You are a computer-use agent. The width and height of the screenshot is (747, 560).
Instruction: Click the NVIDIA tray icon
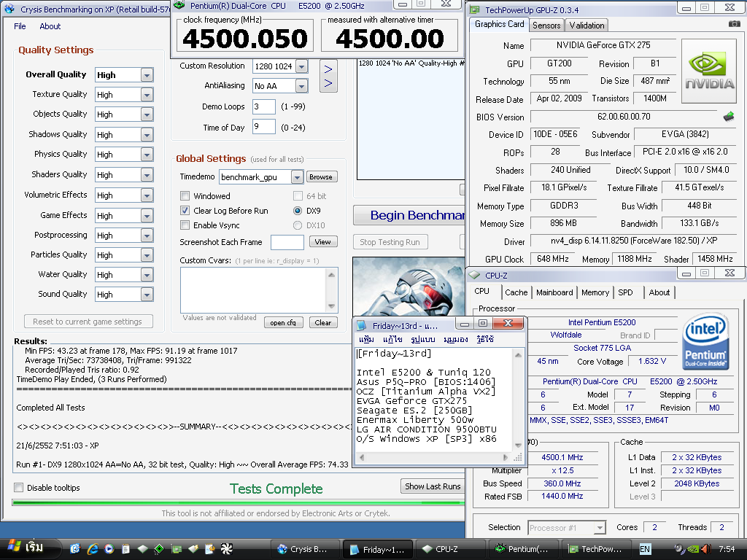[x=694, y=549]
